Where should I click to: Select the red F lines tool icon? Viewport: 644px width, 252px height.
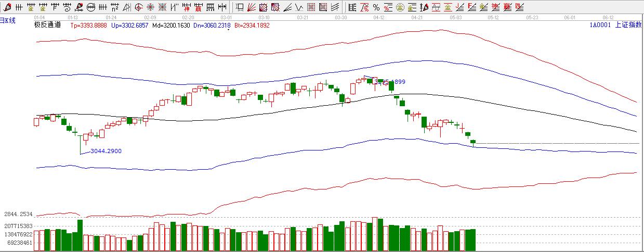[471, 7]
